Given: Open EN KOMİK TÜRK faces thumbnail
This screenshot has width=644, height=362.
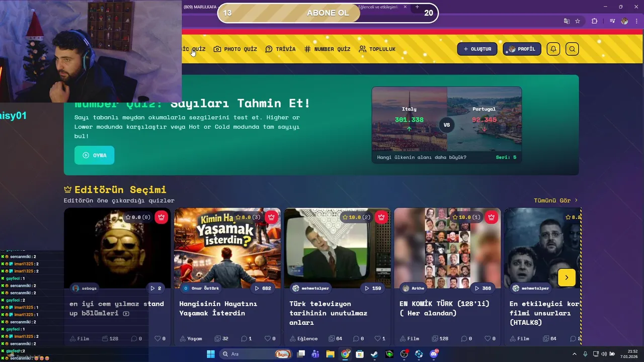Looking at the screenshot, I should pos(447,248).
